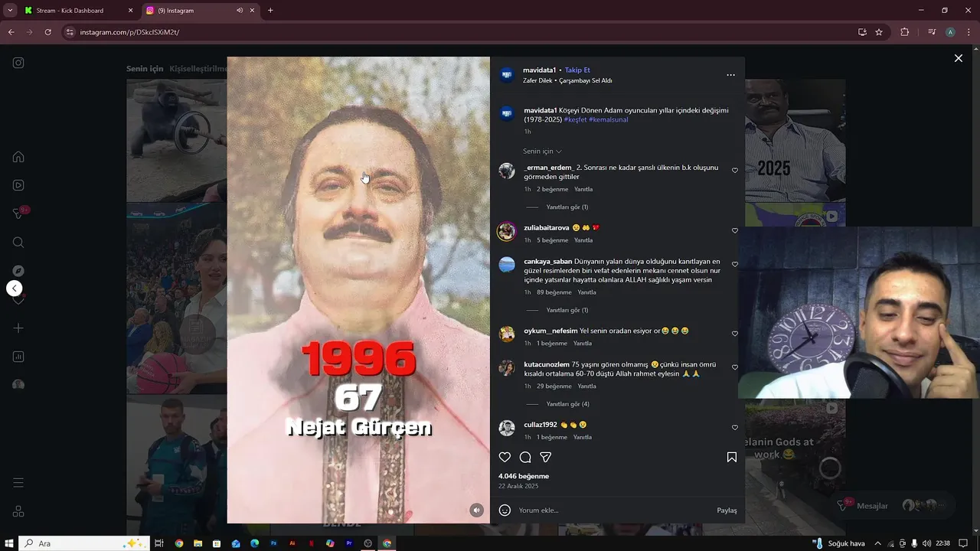Click the Windows Start button
The height and width of the screenshot is (551, 980).
(8, 543)
